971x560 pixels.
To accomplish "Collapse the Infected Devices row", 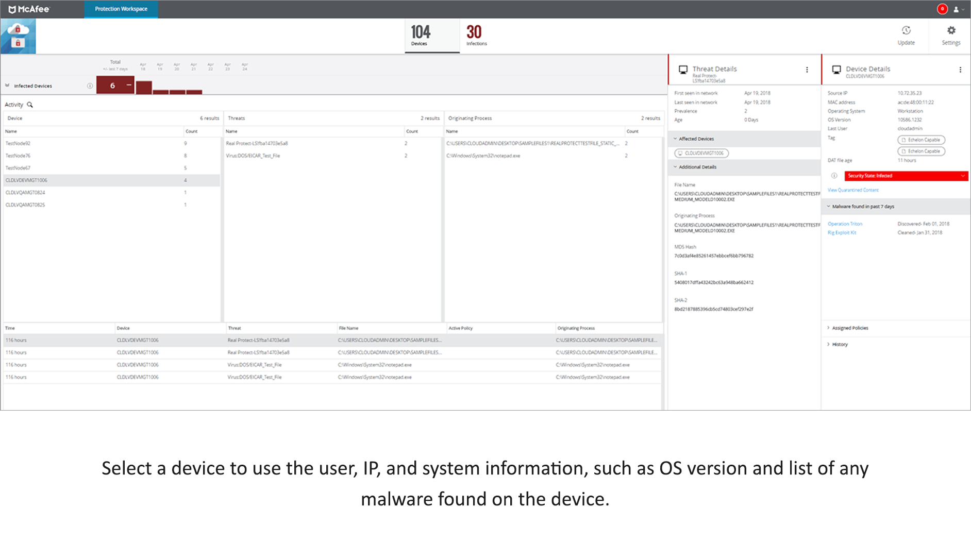I will 7,86.
